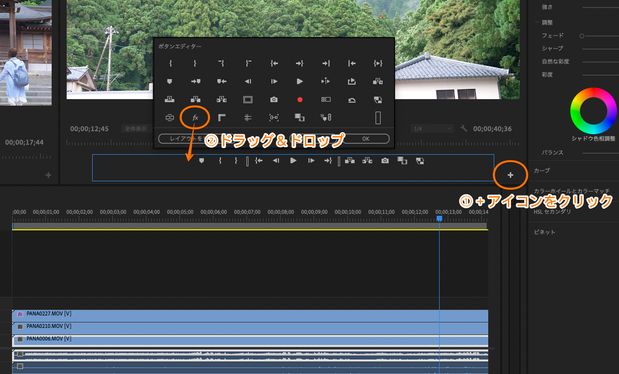Pick Play Around icon in Button Editor
This screenshot has height=374, width=619.
point(326,81)
